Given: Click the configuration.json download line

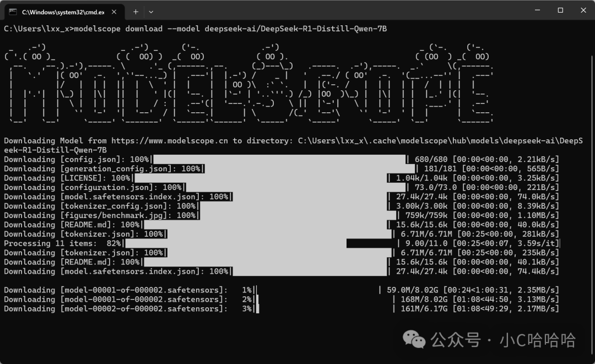Looking at the screenshot, I should point(281,187).
